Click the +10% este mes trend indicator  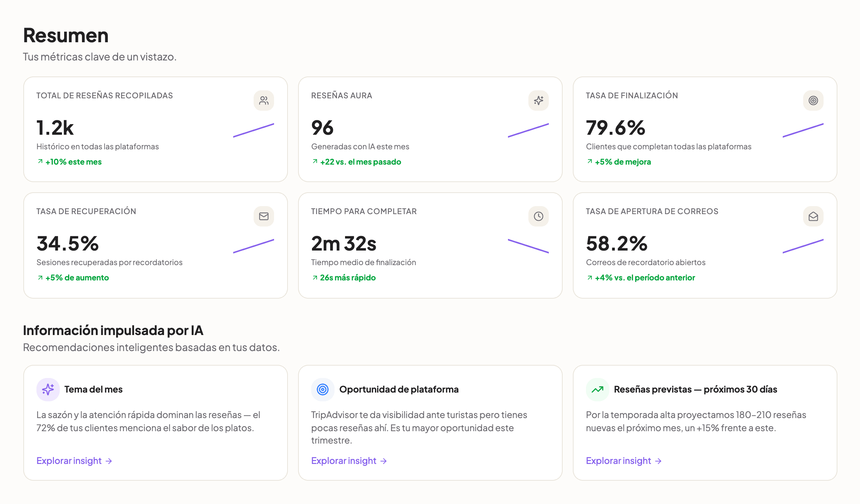tap(69, 162)
